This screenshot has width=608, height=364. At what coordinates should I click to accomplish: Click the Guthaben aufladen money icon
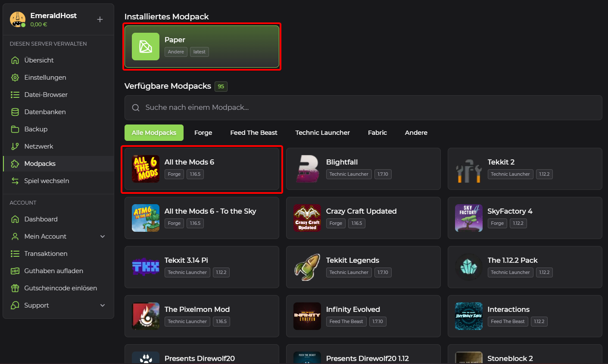15,271
